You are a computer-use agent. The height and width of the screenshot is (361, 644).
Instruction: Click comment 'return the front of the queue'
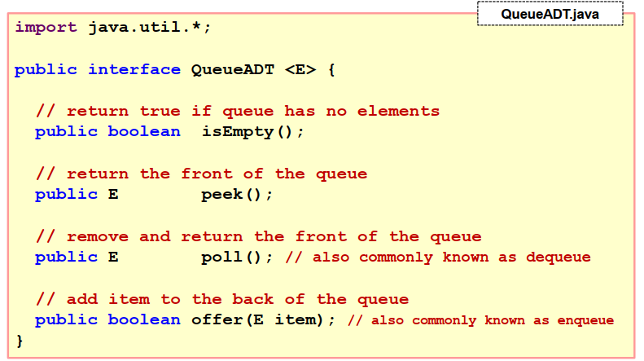(x=202, y=174)
